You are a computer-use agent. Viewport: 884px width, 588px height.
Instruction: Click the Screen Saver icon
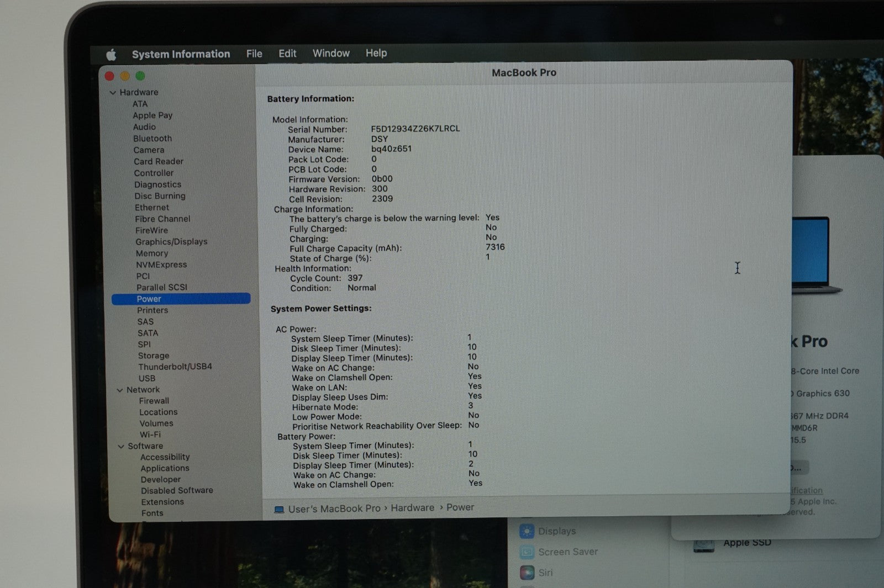tap(527, 552)
